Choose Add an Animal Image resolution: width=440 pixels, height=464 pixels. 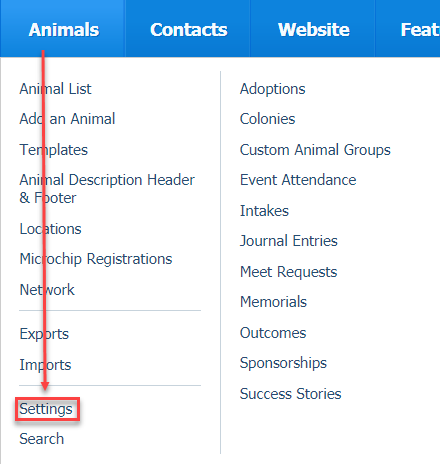point(67,119)
